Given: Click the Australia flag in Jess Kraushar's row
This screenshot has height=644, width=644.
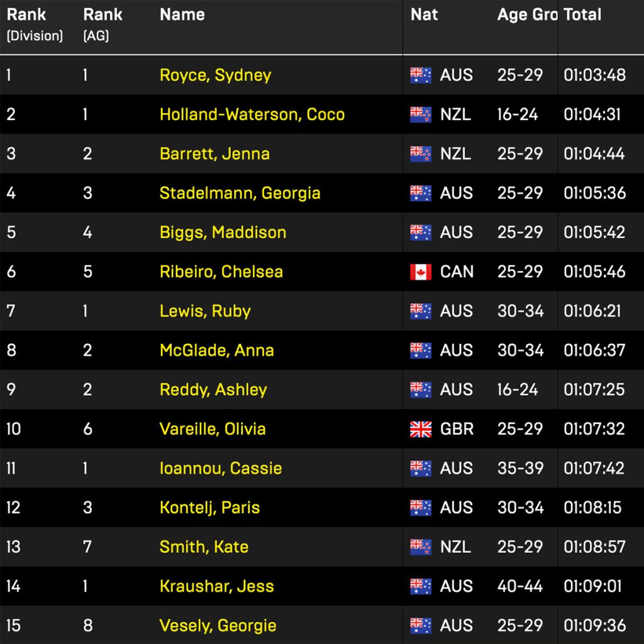Looking at the screenshot, I should (421, 586).
